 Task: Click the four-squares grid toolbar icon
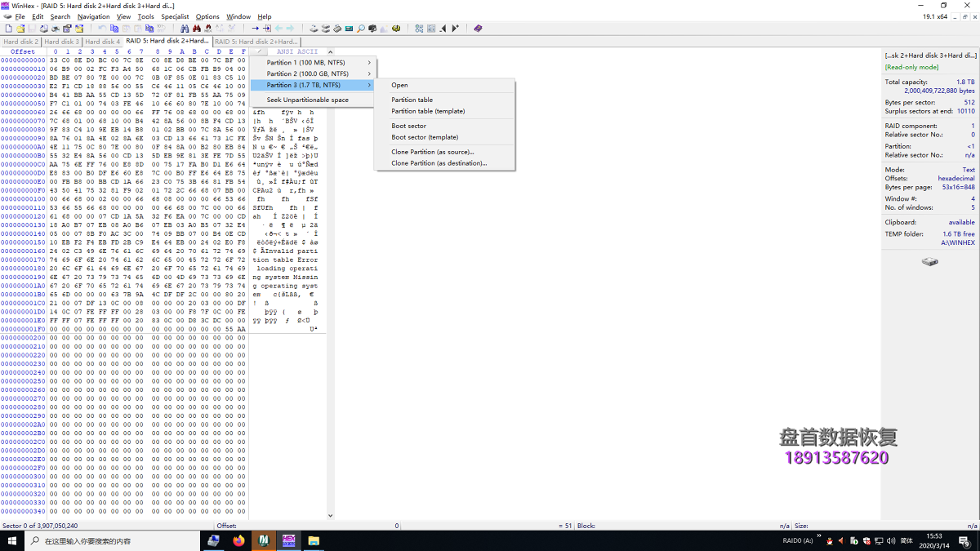418,28
